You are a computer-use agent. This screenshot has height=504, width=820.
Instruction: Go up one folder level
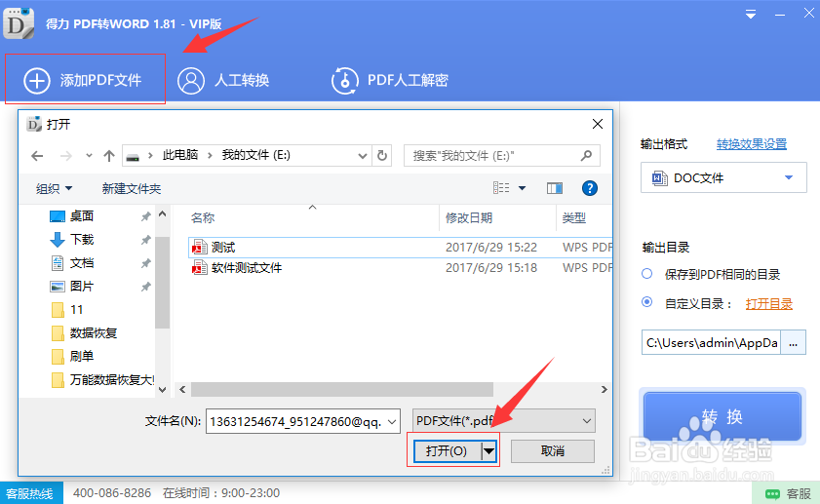[x=109, y=156]
